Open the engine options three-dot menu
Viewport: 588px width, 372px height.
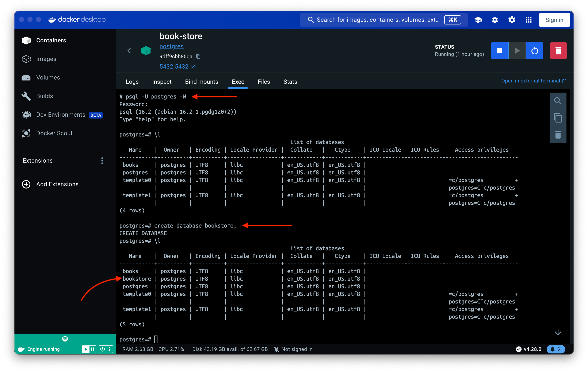coord(109,349)
